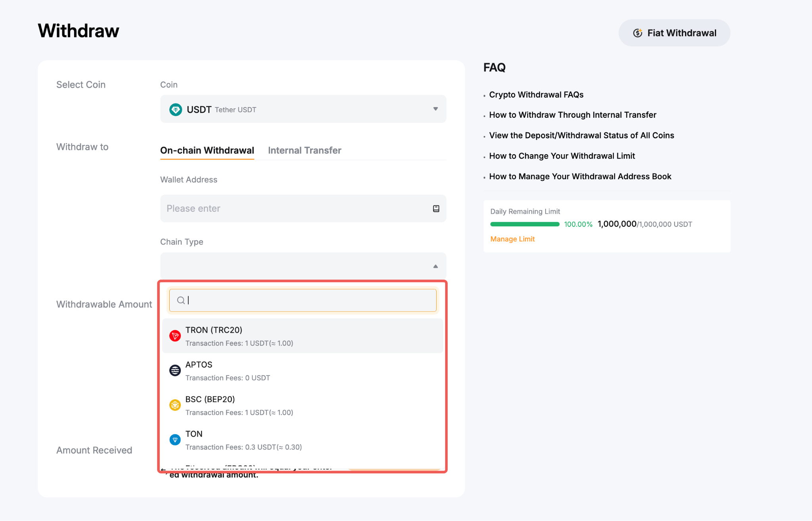Open Crypto Withdrawal FAQs link
812x521 pixels.
coord(536,95)
